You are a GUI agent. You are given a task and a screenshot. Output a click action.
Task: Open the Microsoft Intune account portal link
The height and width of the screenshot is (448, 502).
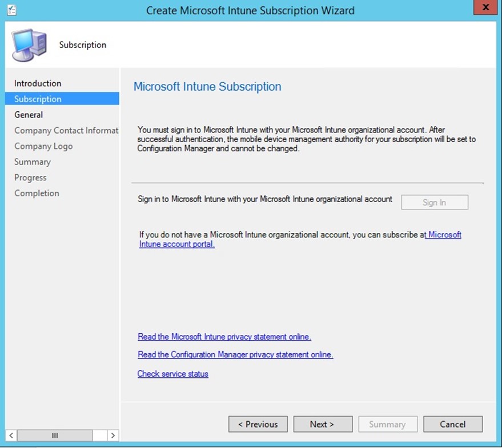(x=300, y=239)
